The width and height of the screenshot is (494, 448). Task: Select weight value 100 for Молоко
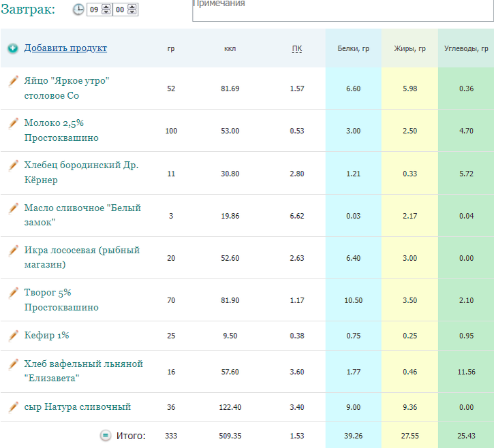point(171,131)
